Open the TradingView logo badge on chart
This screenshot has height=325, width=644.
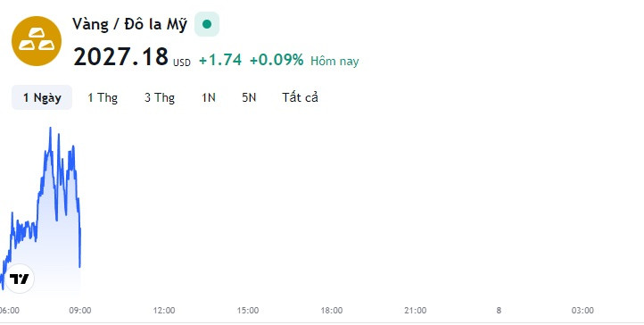point(20,279)
